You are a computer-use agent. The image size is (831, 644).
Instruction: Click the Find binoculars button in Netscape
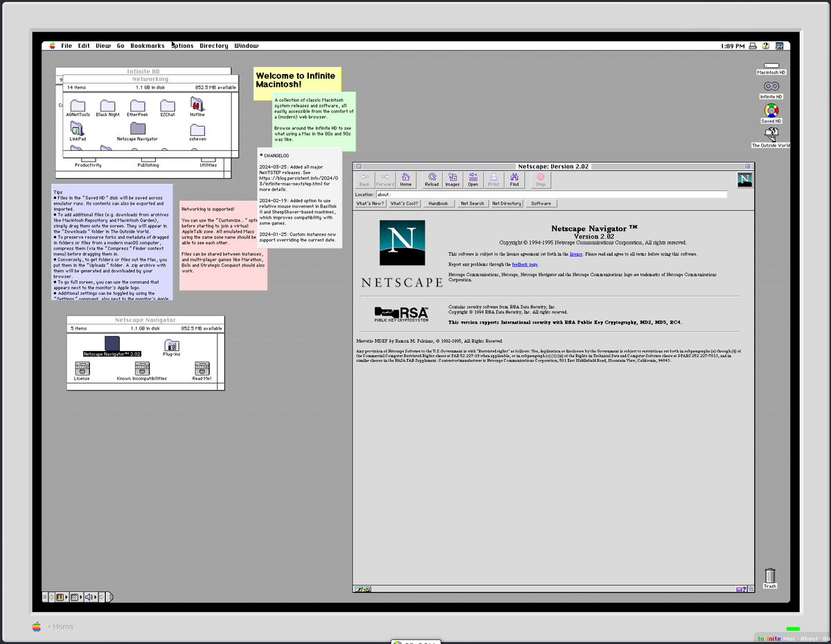(x=515, y=179)
